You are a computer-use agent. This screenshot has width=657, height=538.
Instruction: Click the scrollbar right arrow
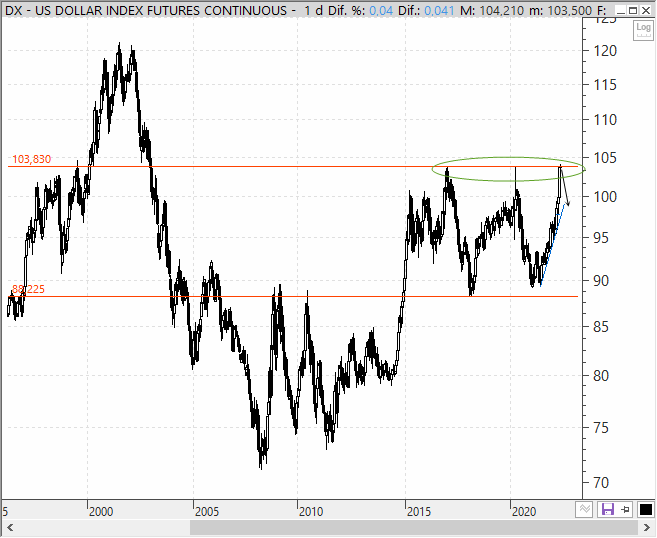[647, 528]
